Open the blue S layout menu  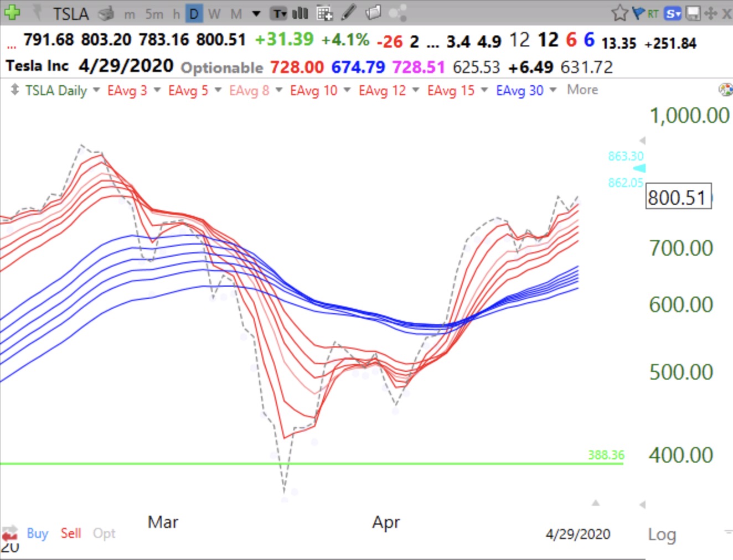pos(673,13)
